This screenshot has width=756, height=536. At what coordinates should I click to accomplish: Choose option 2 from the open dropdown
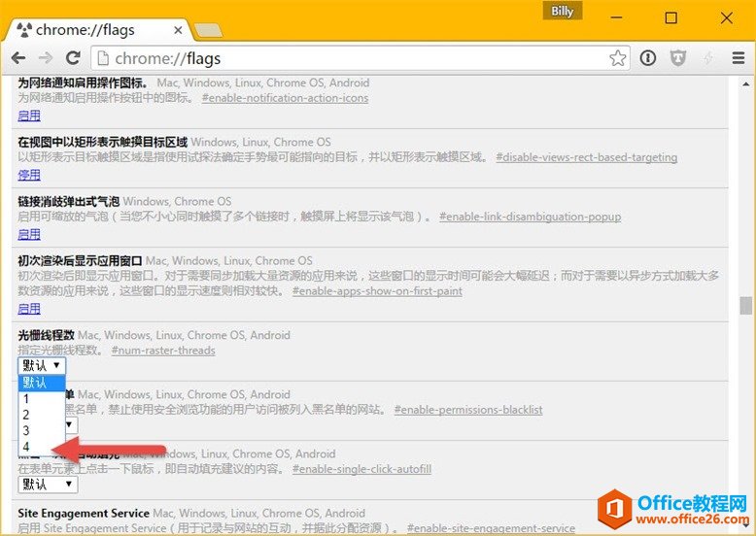[27, 415]
